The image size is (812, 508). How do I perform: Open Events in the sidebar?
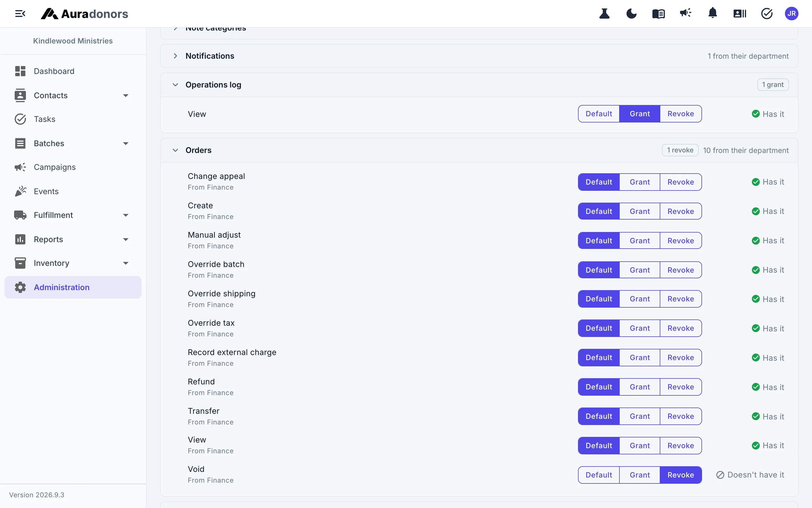pos(73,191)
